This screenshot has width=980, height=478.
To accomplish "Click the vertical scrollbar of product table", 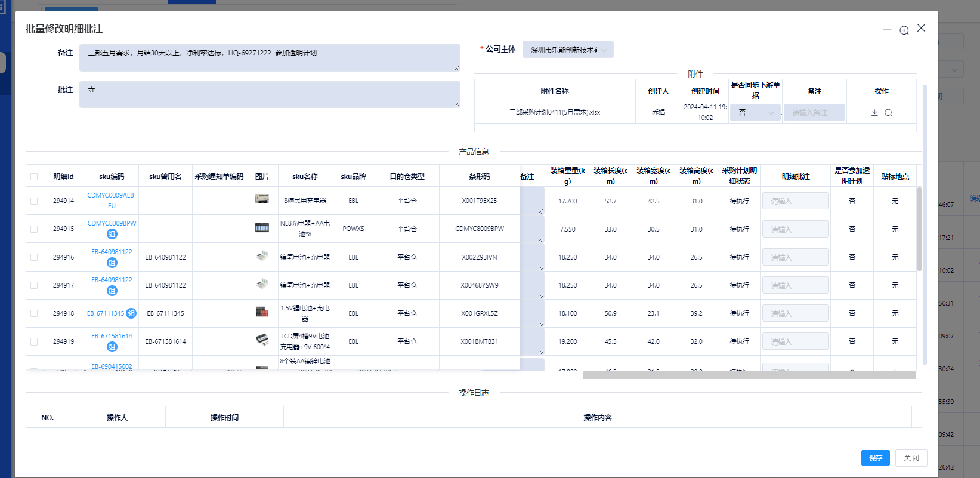I will [x=919, y=229].
